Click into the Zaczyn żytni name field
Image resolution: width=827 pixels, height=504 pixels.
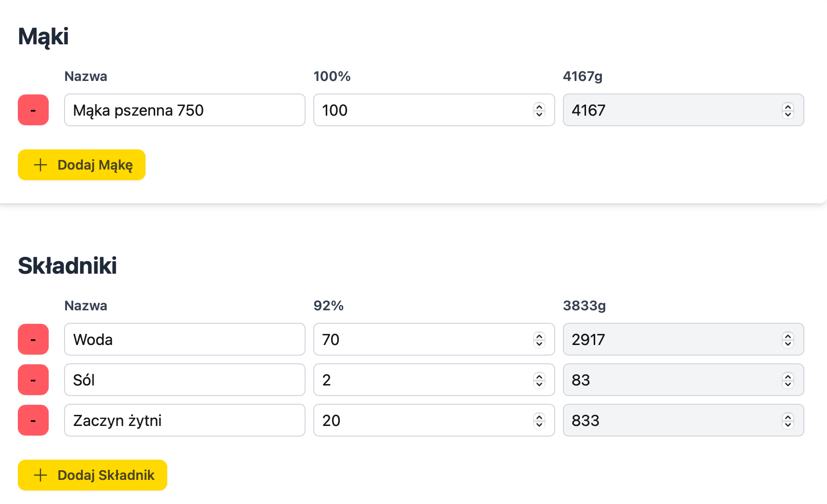185,420
